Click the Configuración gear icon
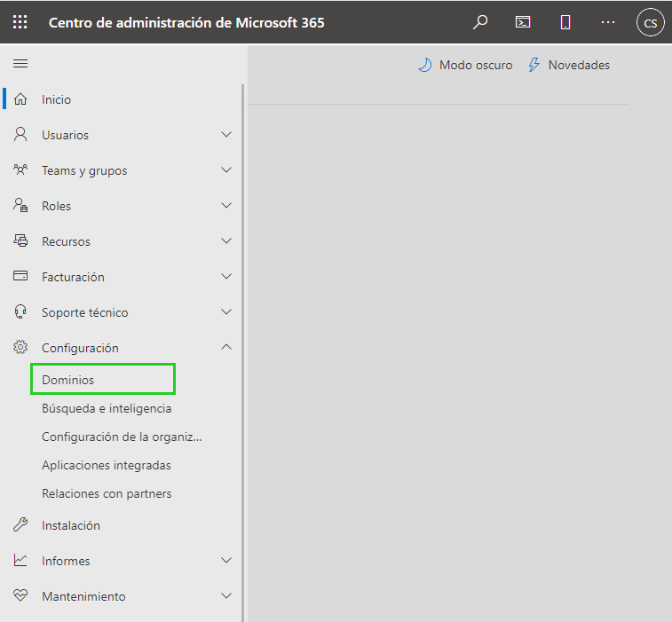 click(20, 347)
